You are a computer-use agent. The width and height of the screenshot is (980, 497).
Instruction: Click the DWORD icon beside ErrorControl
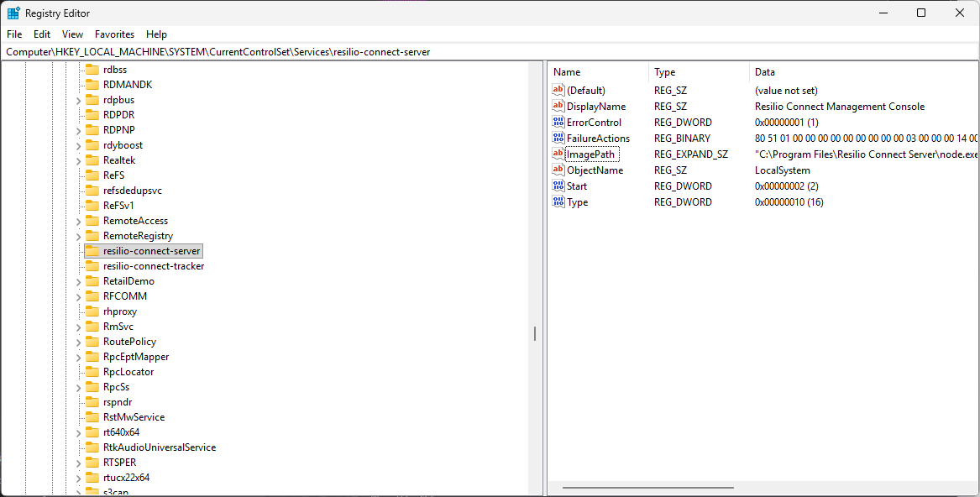tap(558, 123)
